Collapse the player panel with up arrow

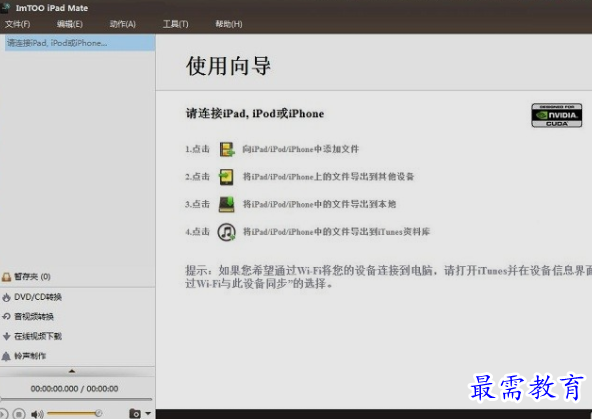[x=72, y=371]
